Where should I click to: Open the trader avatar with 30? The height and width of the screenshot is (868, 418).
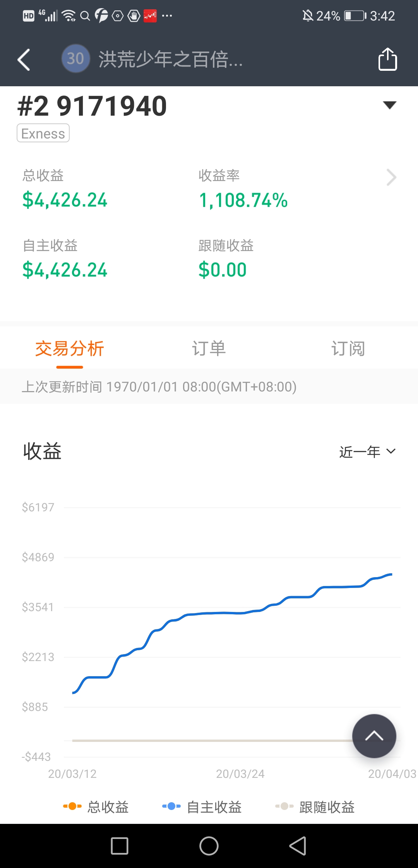click(75, 59)
